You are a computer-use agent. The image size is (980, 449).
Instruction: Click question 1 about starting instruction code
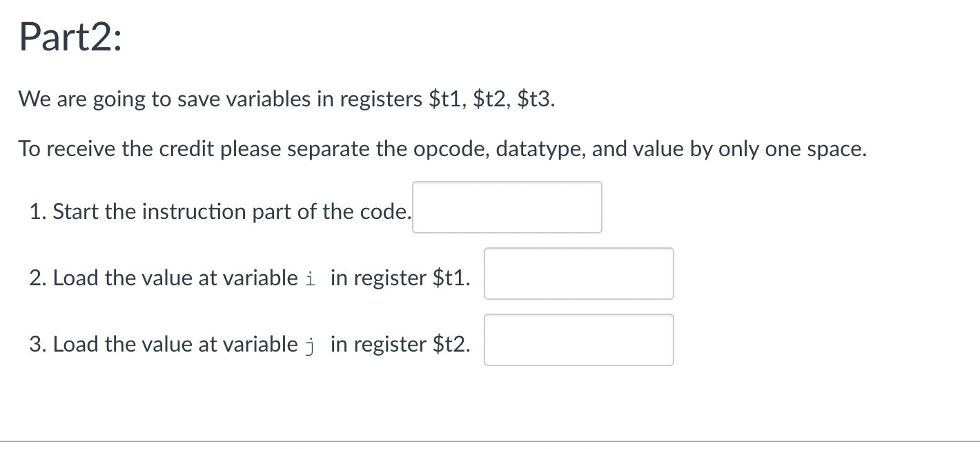point(221,211)
